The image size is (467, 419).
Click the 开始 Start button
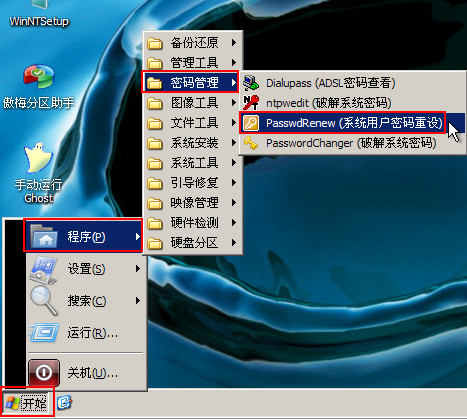click(27, 403)
